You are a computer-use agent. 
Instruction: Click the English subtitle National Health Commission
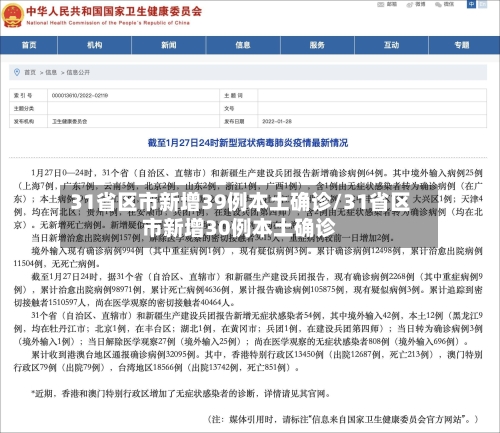coord(108,23)
